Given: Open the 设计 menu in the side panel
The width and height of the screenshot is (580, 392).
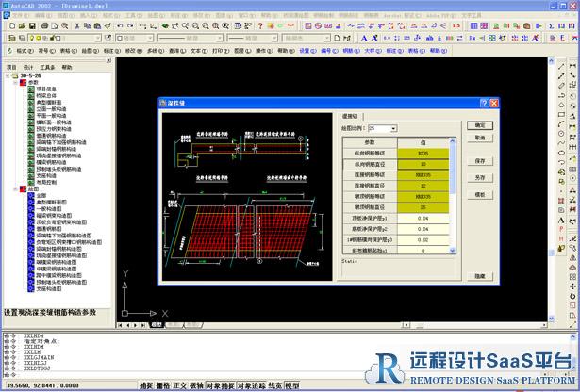Looking at the screenshot, I should pyautogui.click(x=29, y=68).
